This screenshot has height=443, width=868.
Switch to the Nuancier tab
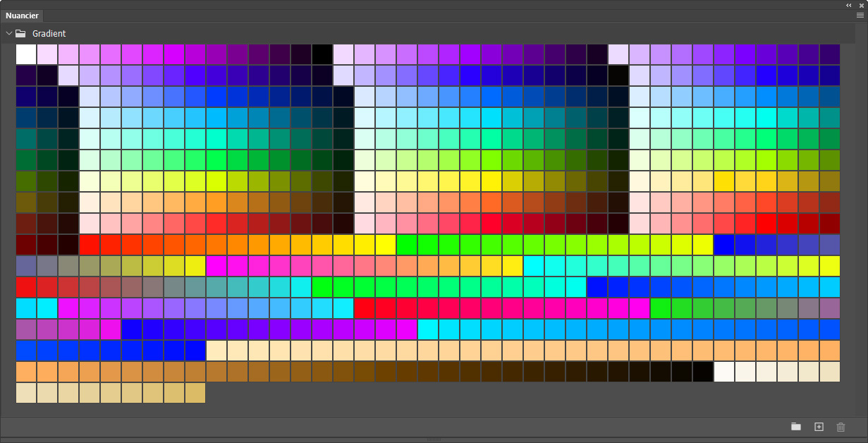22,16
